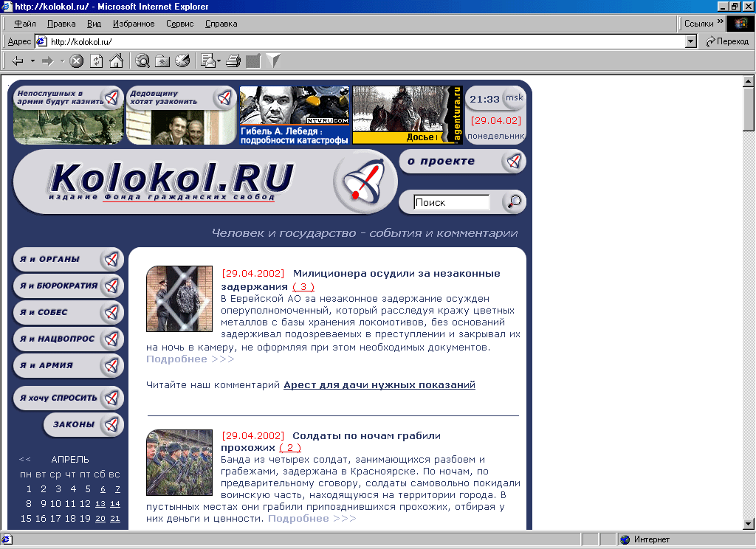
Task: Click the page icon in address bar
Action: point(42,41)
